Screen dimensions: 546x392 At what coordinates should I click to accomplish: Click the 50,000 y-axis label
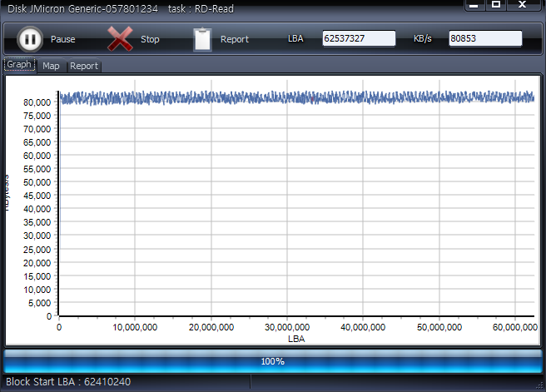pos(37,182)
